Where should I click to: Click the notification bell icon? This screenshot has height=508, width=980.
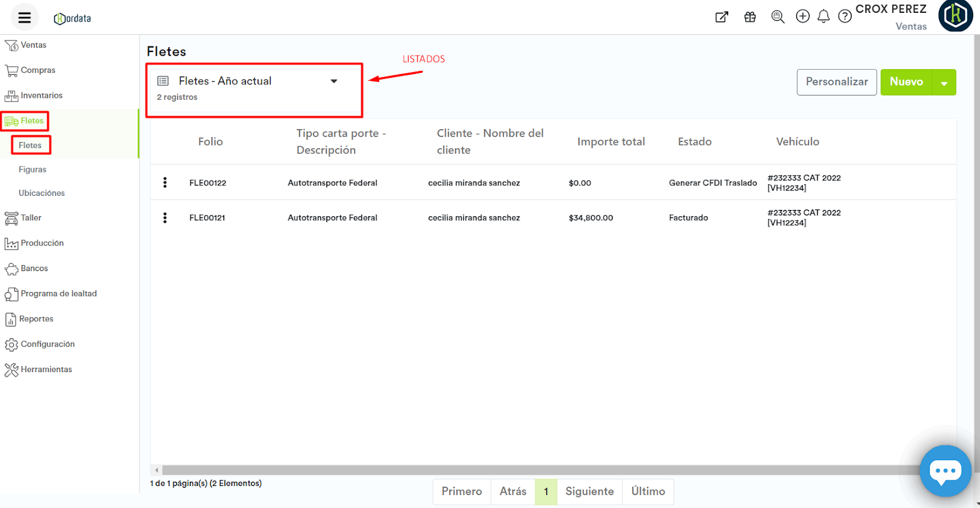point(824,17)
